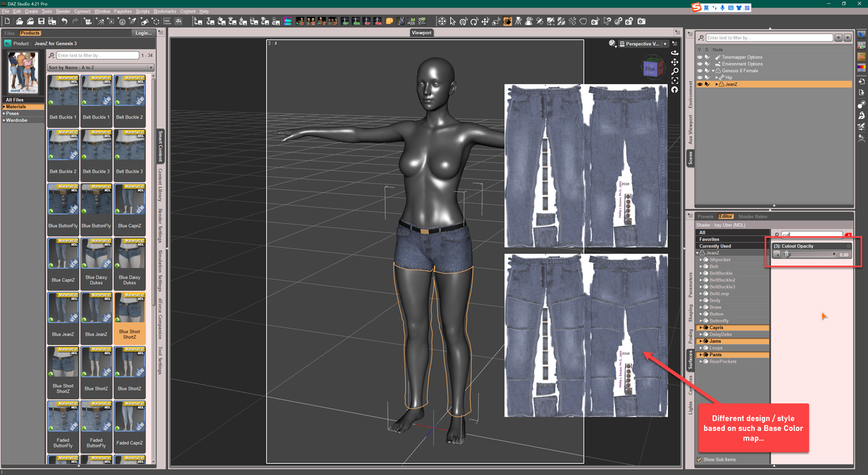The image size is (868, 475).
Task: Open Viewport pane options menu icon
Action: [677, 32]
